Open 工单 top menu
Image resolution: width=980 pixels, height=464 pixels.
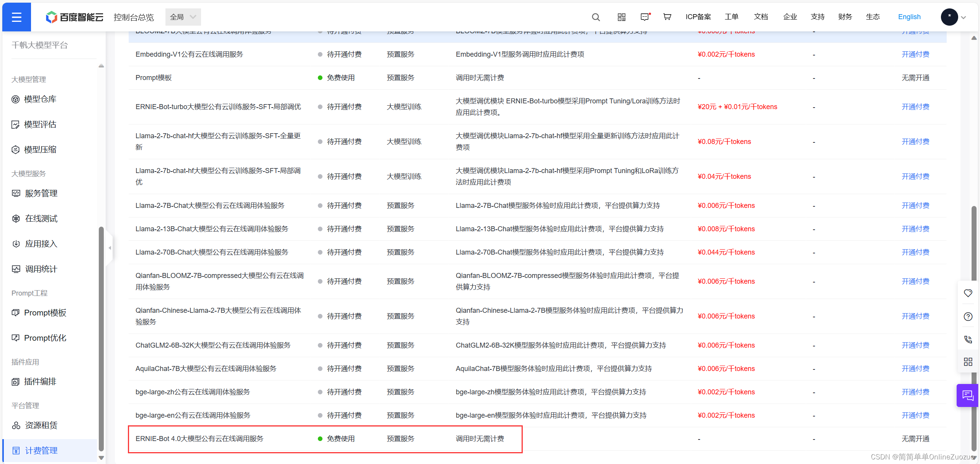coord(731,17)
